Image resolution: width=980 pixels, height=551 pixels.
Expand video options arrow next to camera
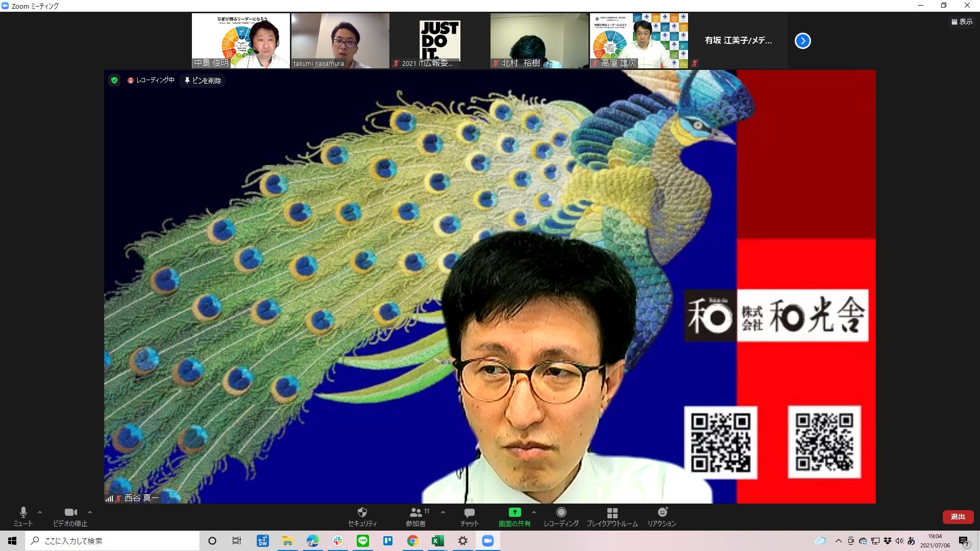point(90,512)
